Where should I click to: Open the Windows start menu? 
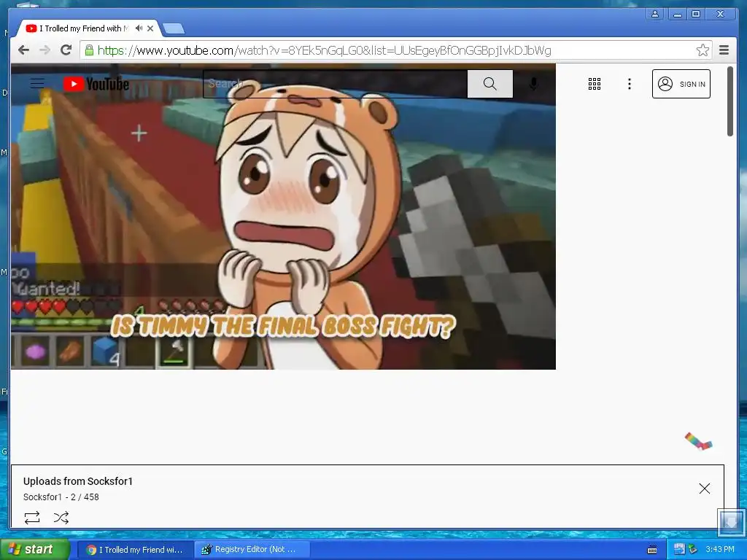pos(34,550)
